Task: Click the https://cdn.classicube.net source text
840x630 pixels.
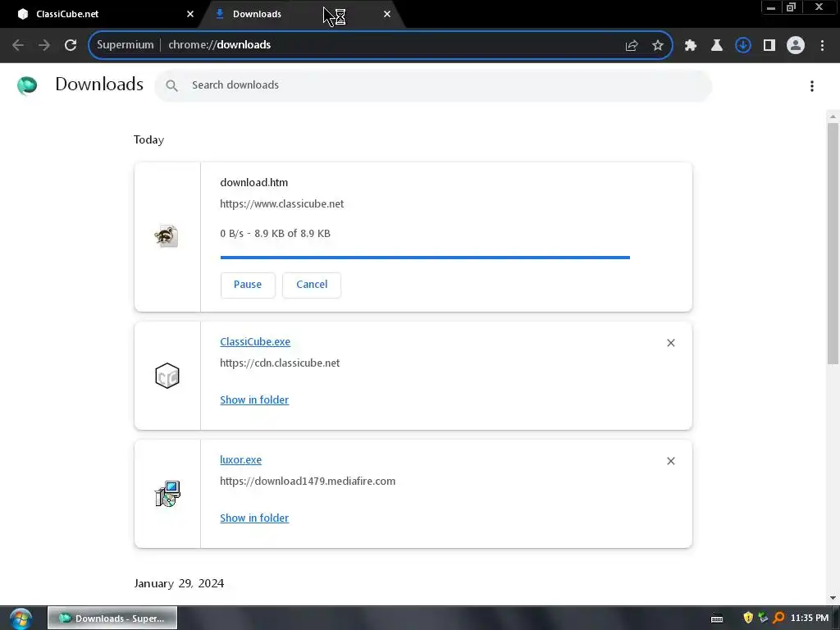Action: (x=280, y=363)
